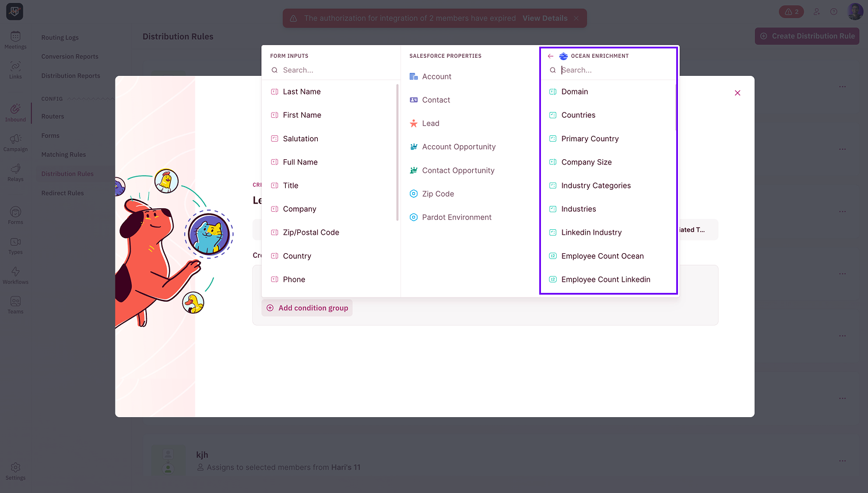Open Routing Logs page

[x=60, y=37]
